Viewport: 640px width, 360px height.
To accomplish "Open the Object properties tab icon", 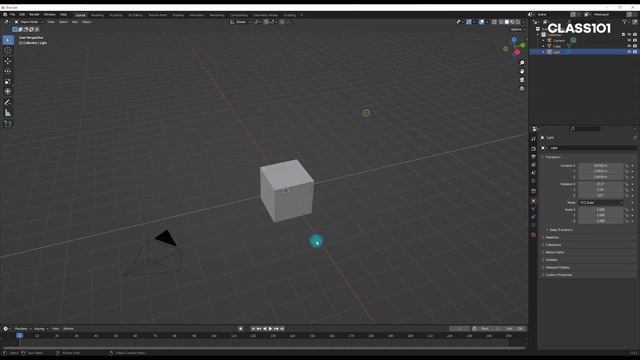I will (533, 201).
